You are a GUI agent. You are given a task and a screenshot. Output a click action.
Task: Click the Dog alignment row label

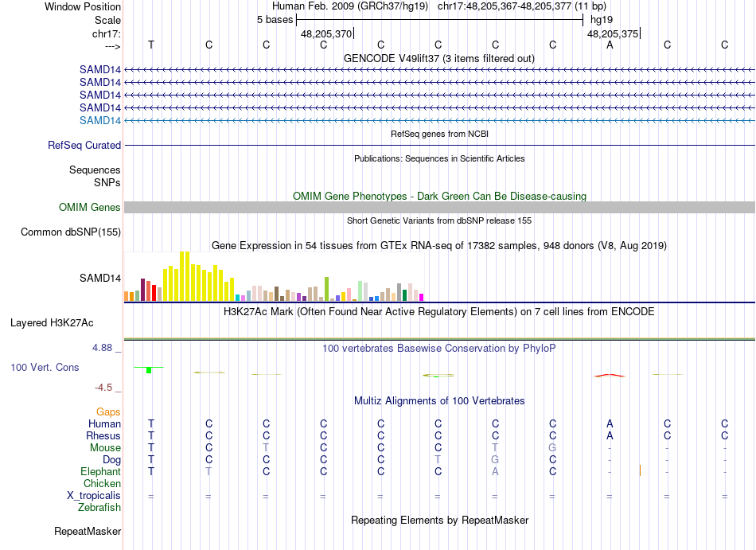(x=111, y=460)
